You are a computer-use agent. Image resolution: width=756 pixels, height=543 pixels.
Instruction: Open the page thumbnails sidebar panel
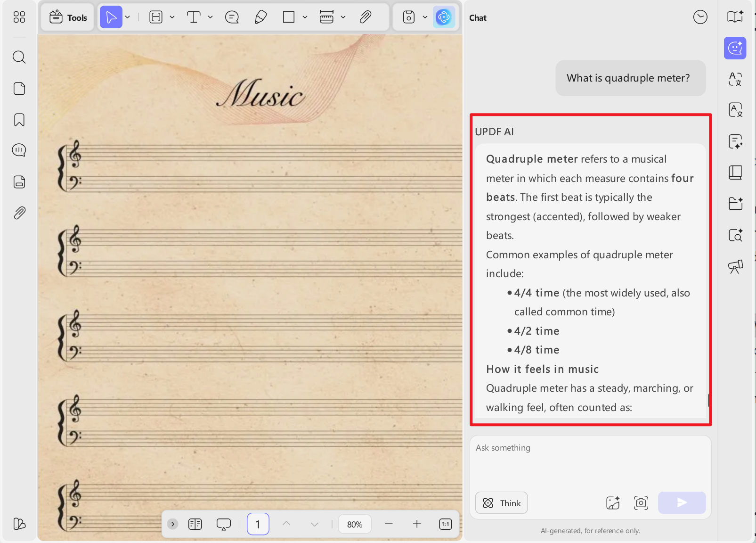(x=19, y=89)
